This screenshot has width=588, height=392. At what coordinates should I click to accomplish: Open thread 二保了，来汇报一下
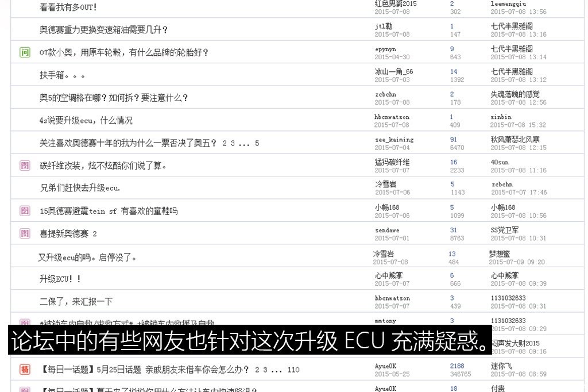[76, 302]
